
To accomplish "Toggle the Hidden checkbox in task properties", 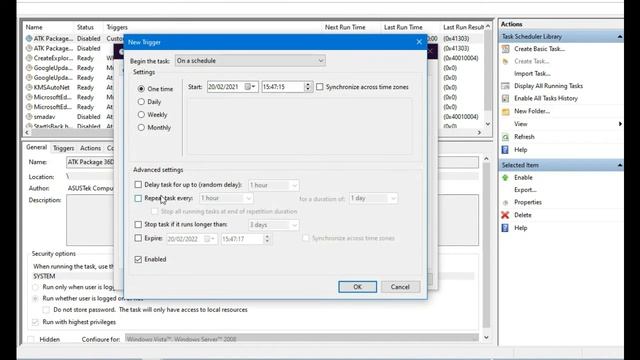I will [31, 340].
